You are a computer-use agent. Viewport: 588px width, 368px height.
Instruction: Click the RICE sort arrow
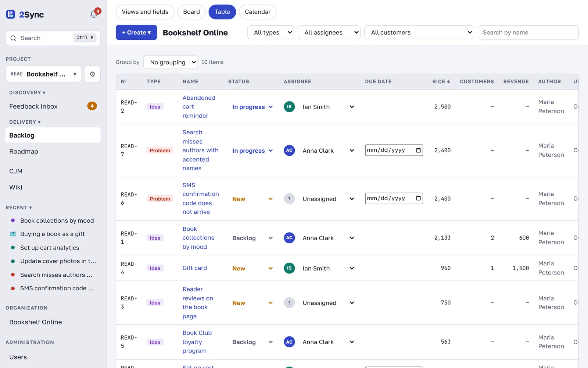(449, 82)
